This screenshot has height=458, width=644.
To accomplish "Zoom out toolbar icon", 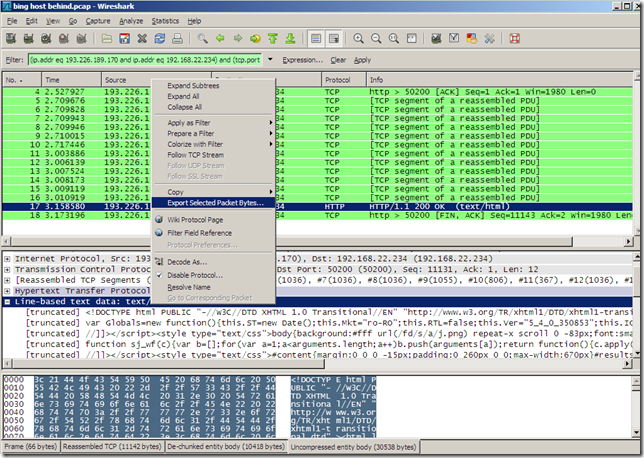I will (376, 39).
